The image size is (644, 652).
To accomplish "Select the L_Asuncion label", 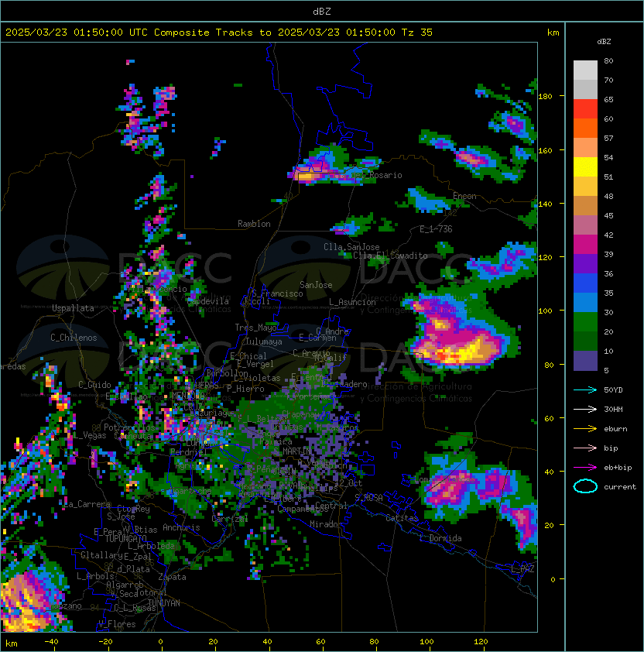I will click(x=352, y=302).
